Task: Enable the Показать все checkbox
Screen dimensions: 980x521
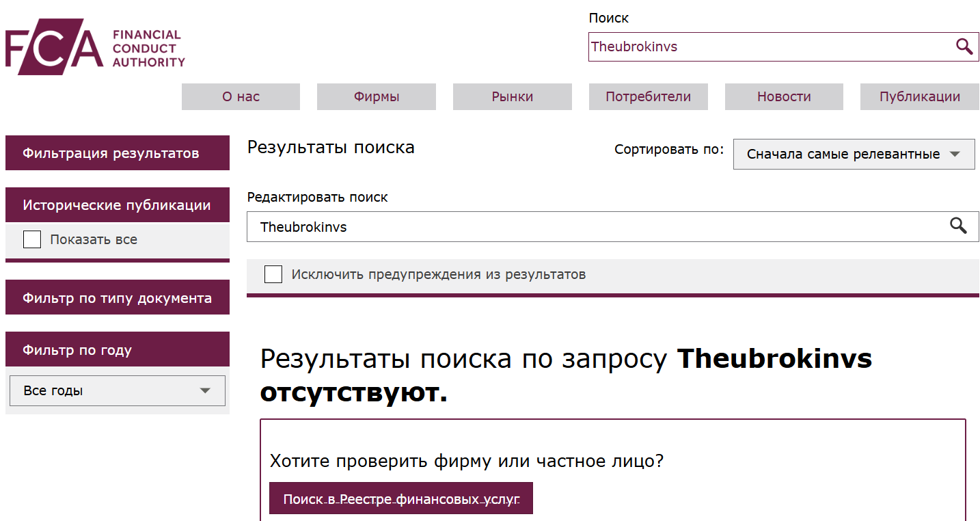Action: [32, 239]
